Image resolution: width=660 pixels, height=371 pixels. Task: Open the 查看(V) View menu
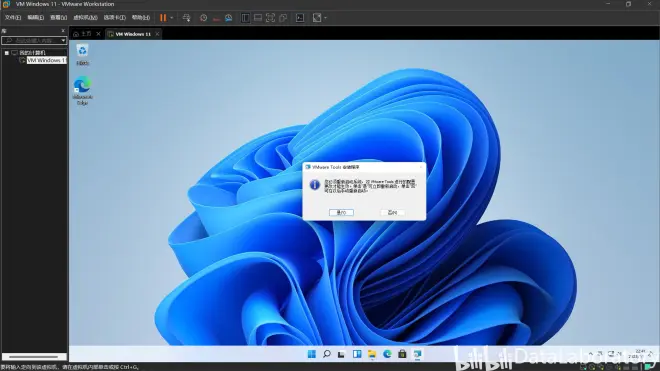pyautogui.click(x=59, y=18)
